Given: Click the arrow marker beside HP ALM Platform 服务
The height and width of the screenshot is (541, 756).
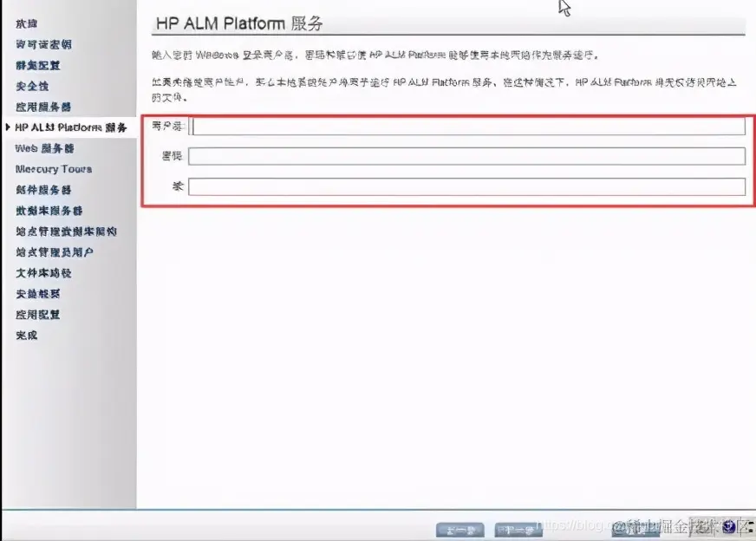Looking at the screenshot, I should tap(8, 127).
